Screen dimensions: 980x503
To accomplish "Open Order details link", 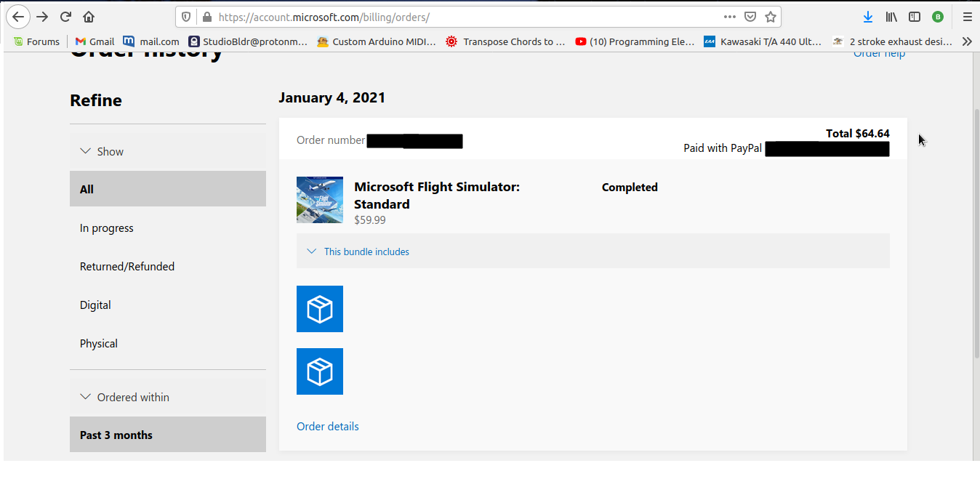I will [x=328, y=426].
